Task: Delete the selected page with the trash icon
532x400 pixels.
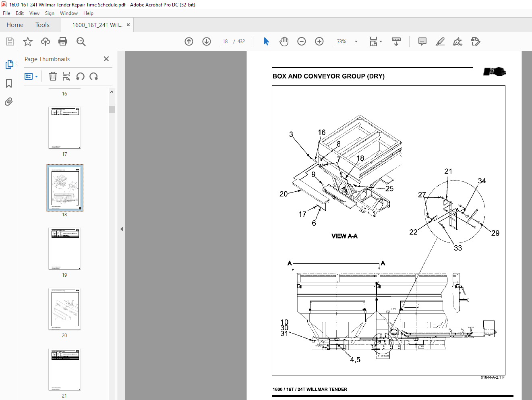Action: 53,76
